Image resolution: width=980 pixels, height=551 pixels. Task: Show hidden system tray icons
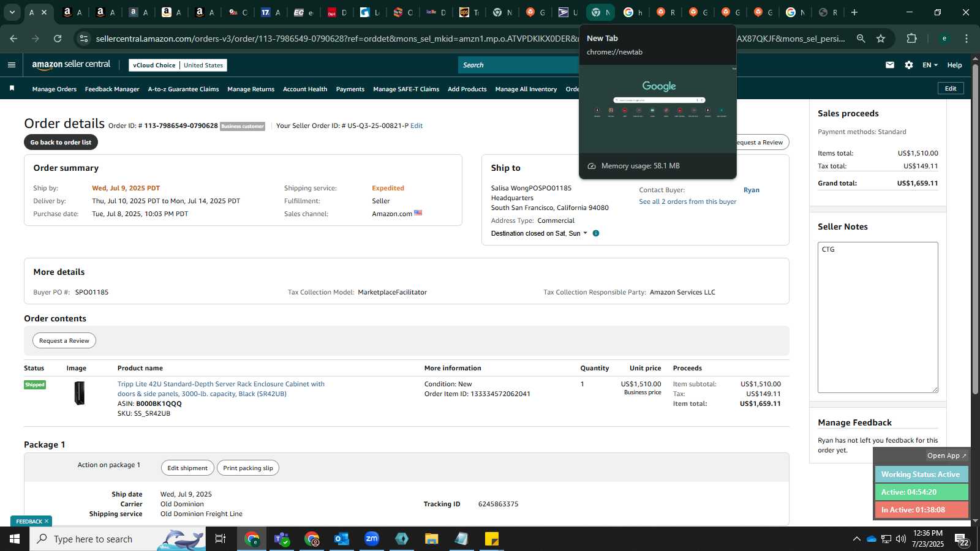(856, 539)
